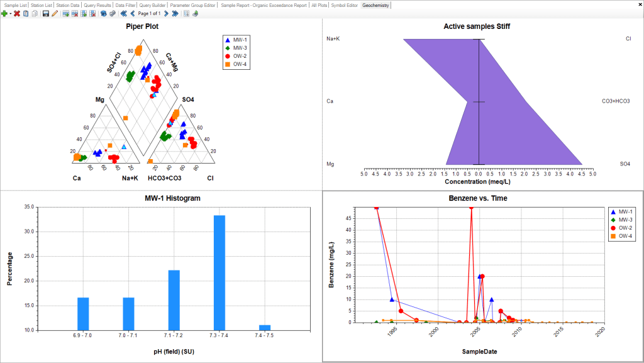This screenshot has width=644, height=363.
Task: Click the pencil edit icon
Action: coord(55,13)
